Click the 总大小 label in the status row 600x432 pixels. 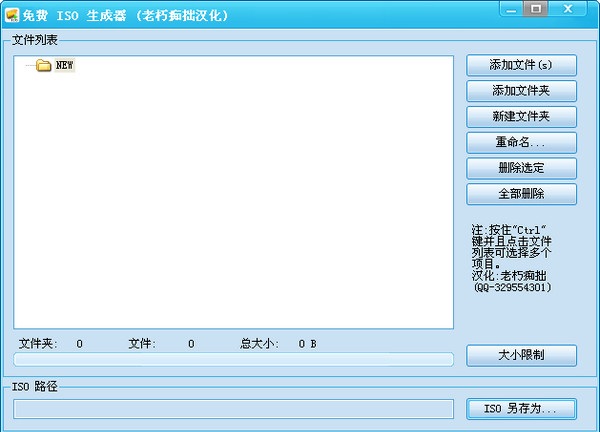tap(259, 344)
